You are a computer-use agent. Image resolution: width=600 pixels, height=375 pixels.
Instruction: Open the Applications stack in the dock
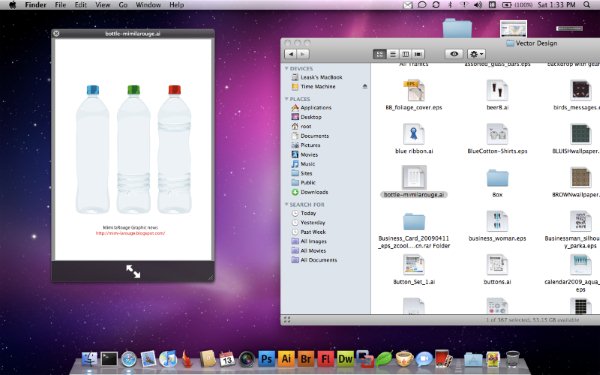[473, 360]
